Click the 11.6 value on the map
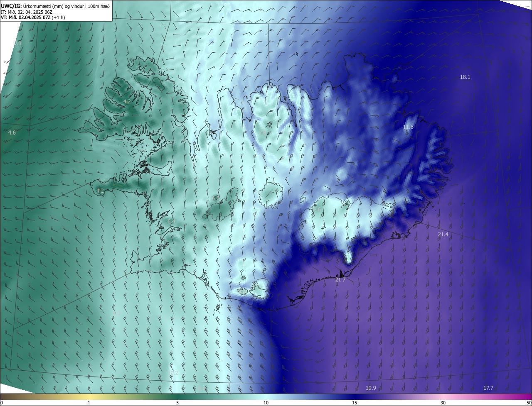The width and height of the screenshot is (532, 406). (x=409, y=127)
